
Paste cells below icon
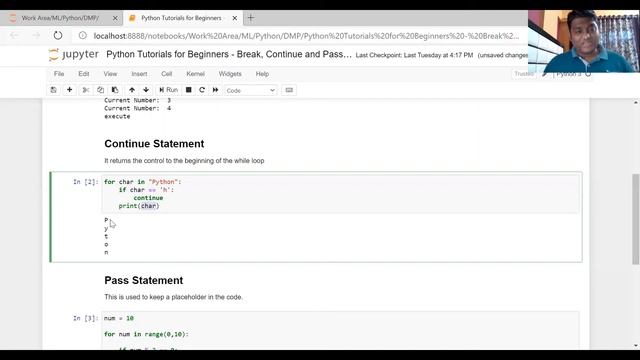pos(115,90)
